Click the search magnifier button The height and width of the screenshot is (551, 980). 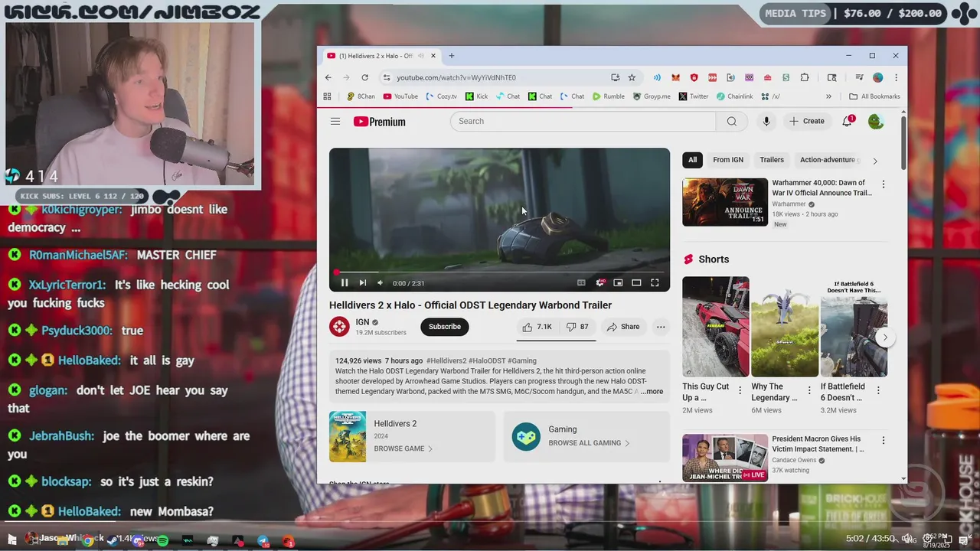[x=732, y=121]
